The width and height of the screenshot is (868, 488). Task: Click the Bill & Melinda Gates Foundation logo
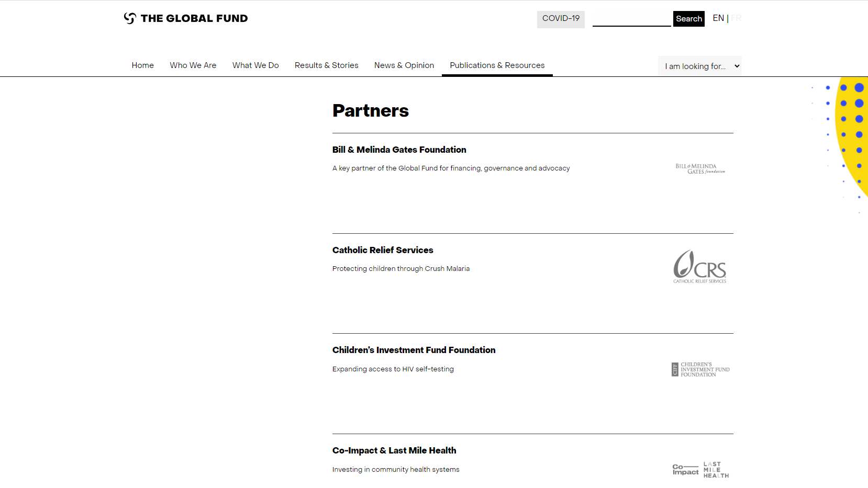[700, 168]
